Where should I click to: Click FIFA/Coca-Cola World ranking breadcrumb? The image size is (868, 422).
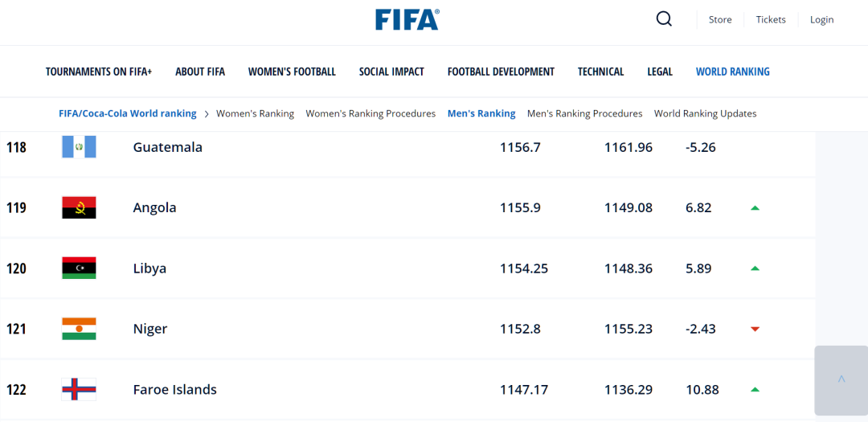(127, 113)
